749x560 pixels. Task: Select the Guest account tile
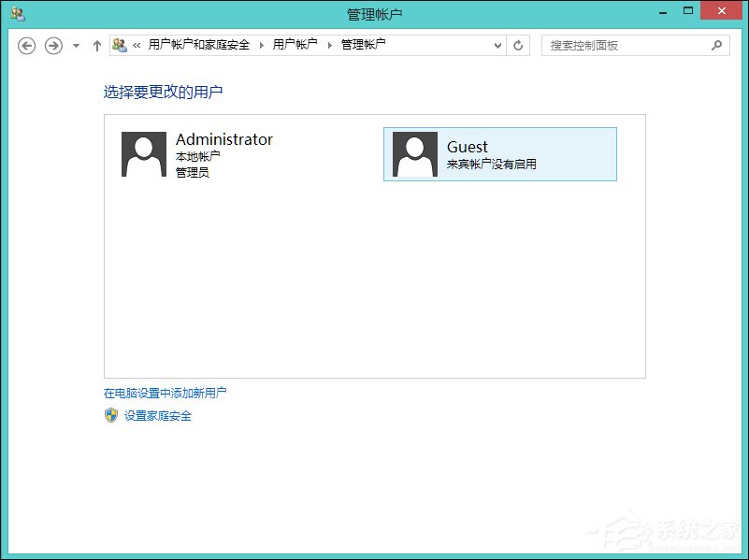click(500, 154)
